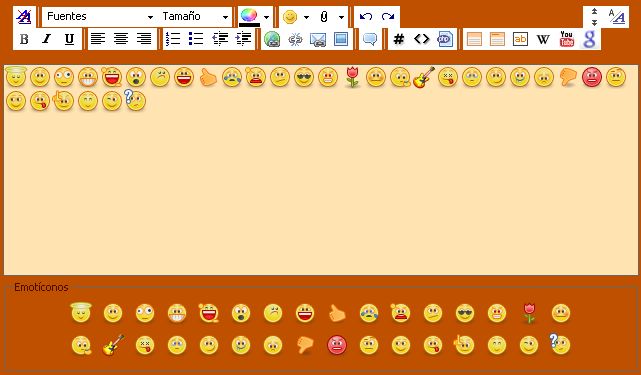Insert thumbs down emoticon from Emotíconos panel
Image resolution: width=641 pixels, height=375 pixels.
[305, 345]
